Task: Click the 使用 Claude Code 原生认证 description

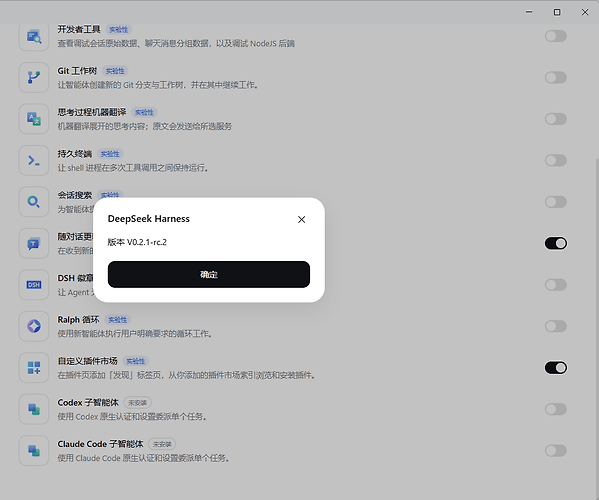Action: tap(143, 458)
